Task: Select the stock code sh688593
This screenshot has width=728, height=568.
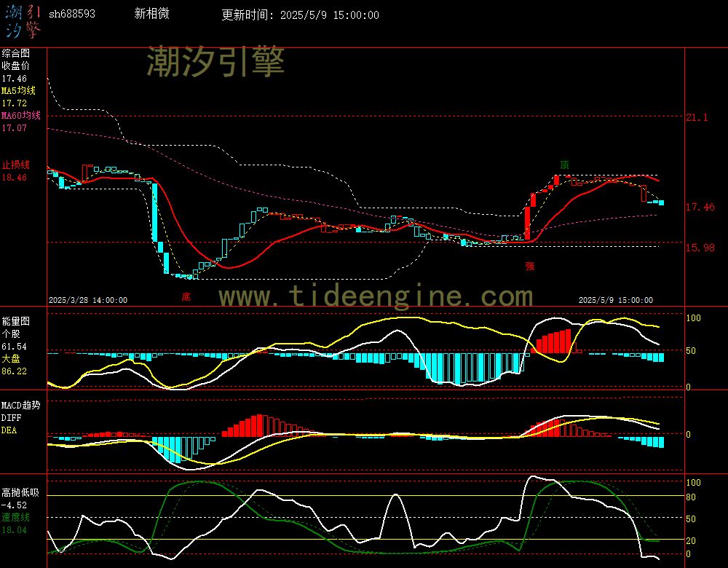Action: [x=72, y=14]
